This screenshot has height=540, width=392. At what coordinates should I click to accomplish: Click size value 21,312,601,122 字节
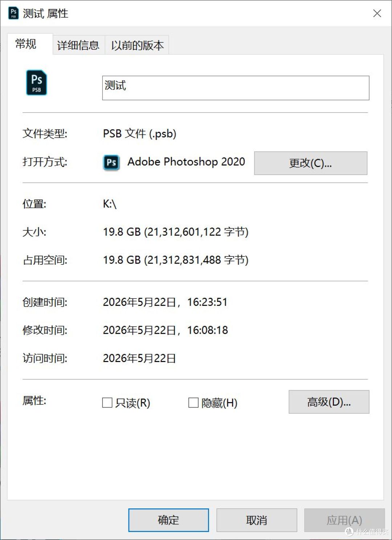point(196,232)
